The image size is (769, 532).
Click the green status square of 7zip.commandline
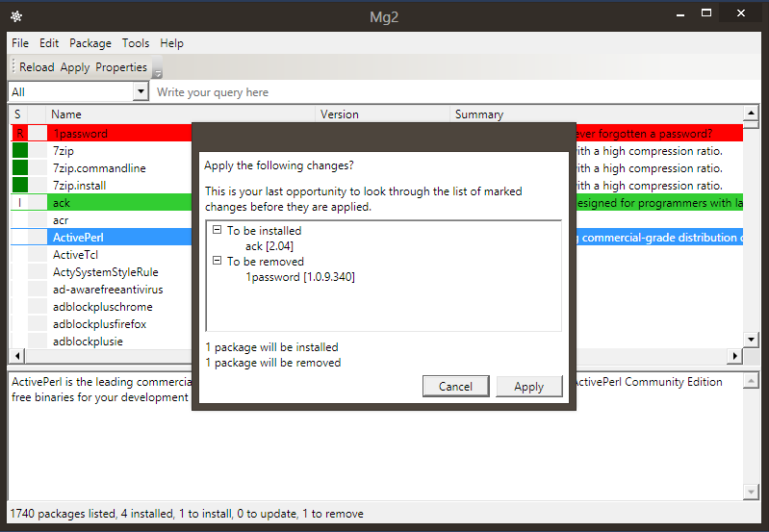point(20,167)
